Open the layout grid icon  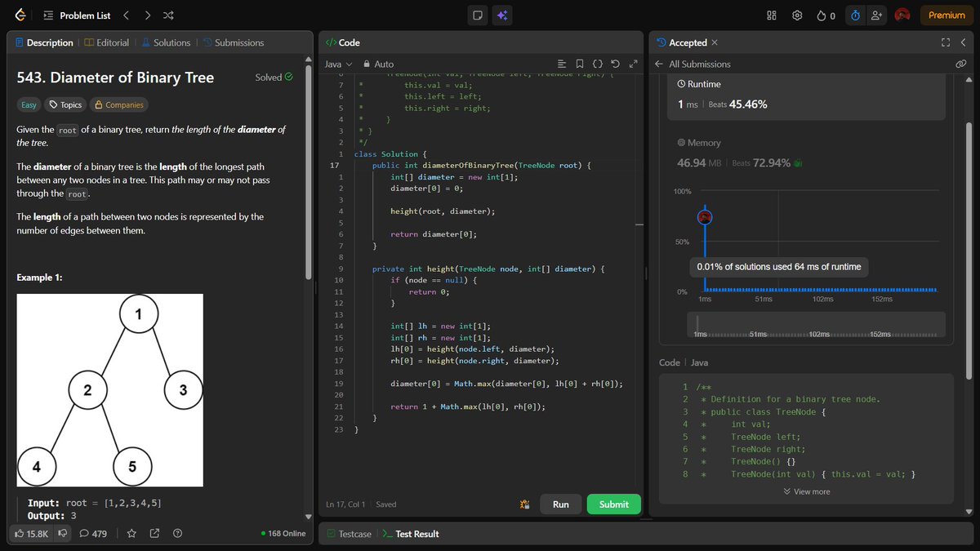pyautogui.click(x=772, y=15)
